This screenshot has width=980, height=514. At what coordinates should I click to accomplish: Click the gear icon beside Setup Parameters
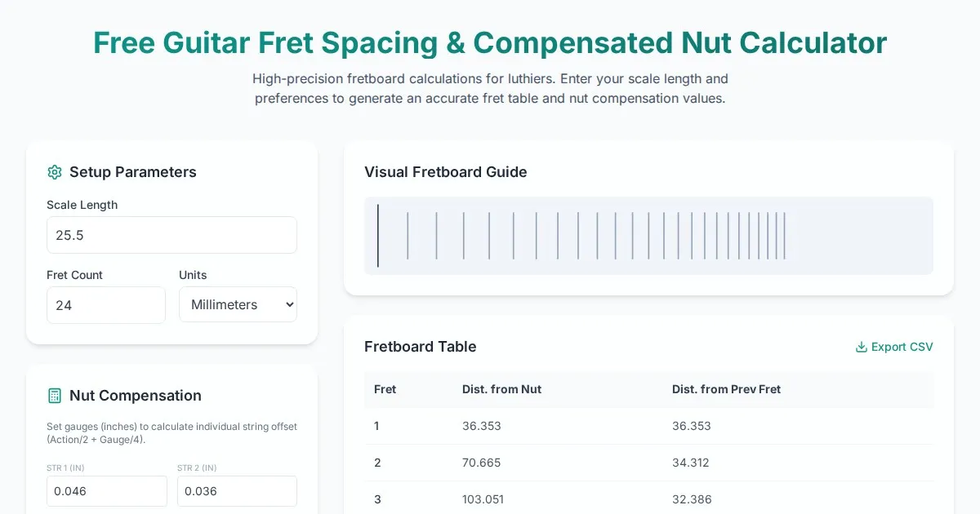point(55,172)
